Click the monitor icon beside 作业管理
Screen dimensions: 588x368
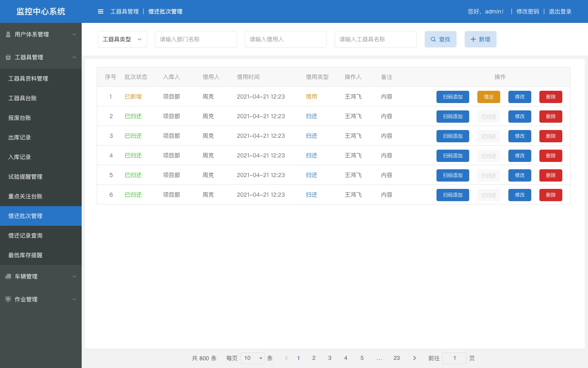click(x=8, y=299)
